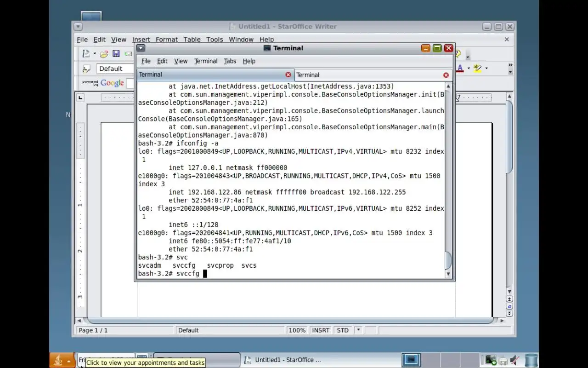The image size is (588, 368).
Task: Click the Default page style status field
Action: 231,330
